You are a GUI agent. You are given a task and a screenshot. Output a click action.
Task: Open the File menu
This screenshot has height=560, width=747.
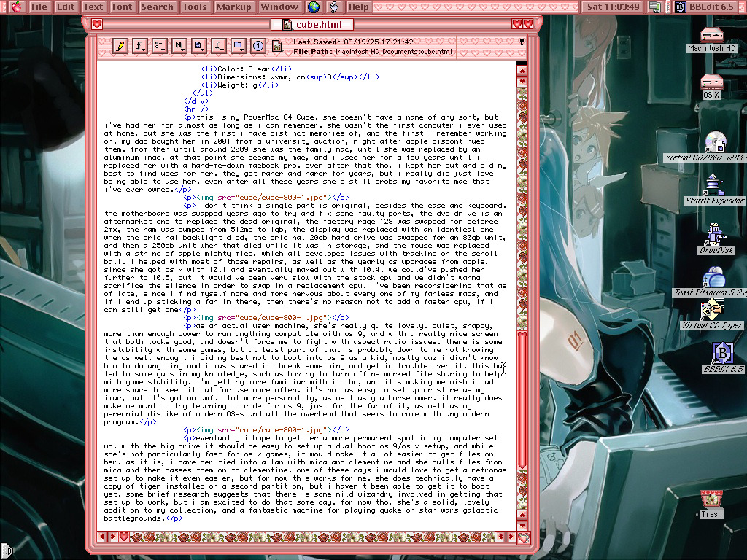[x=39, y=7]
